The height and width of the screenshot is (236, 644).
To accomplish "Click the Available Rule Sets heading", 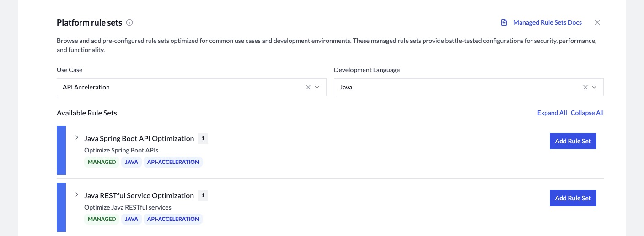I will 87,113.
